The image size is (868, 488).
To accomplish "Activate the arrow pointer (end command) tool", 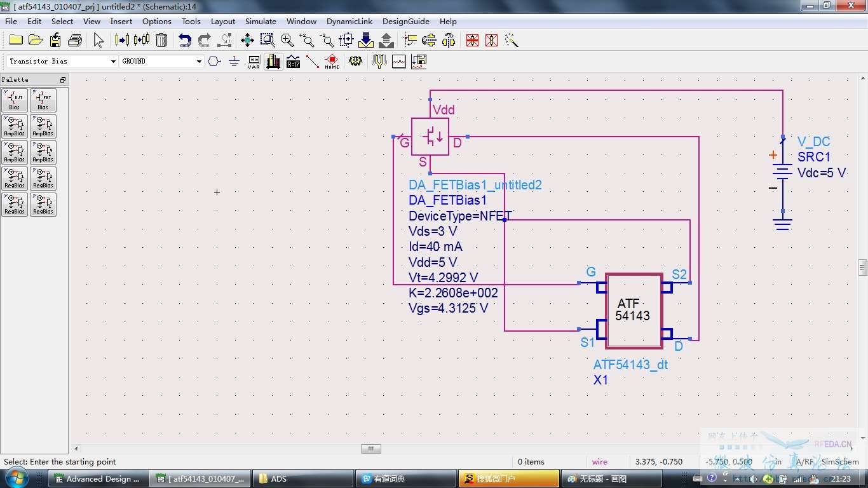I will (x=98, y=40).
